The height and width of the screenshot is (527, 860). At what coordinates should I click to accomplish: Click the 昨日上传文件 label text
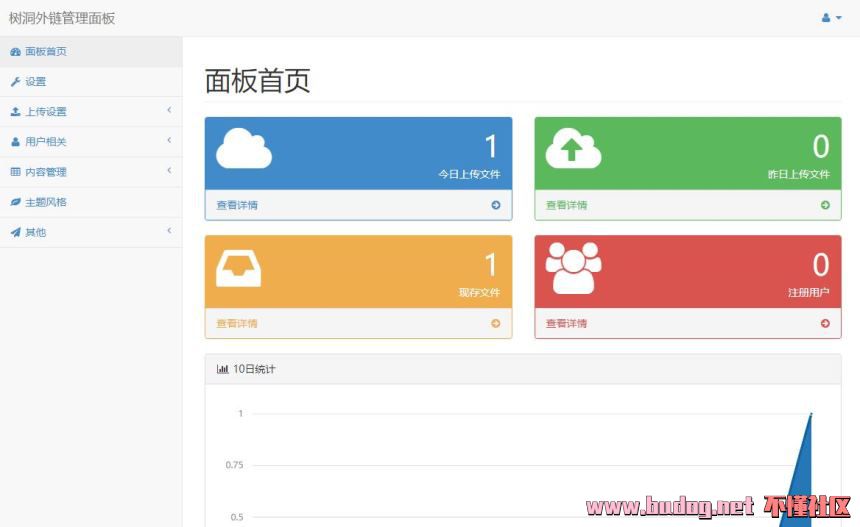click(x=799, y=174)
